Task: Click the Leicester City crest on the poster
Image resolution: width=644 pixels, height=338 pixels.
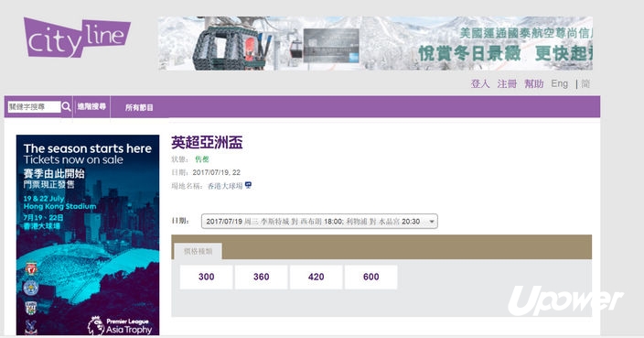Action: click(x=31, y=288)
